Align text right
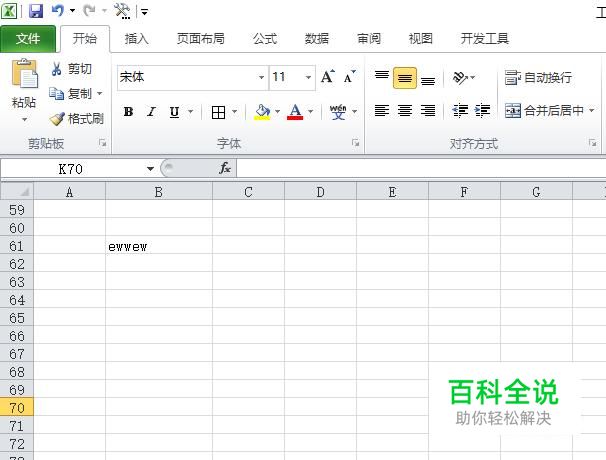 coord(428,111)
